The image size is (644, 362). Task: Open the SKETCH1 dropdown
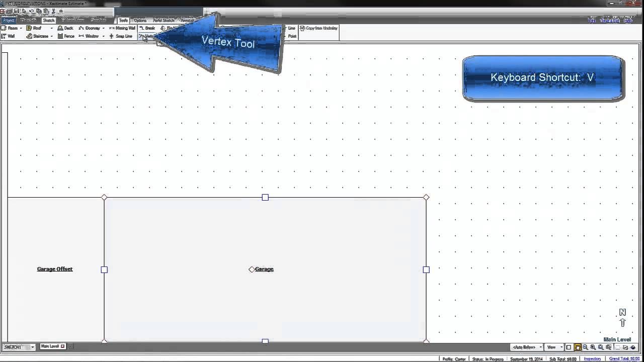tap(32, 347)
